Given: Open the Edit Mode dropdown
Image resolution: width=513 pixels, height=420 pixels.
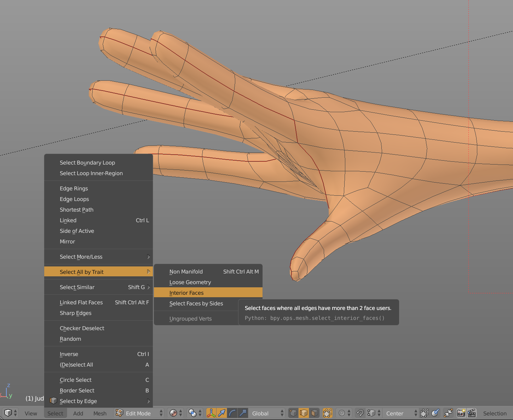Looking at the screenshot, I should click(139, 413).
